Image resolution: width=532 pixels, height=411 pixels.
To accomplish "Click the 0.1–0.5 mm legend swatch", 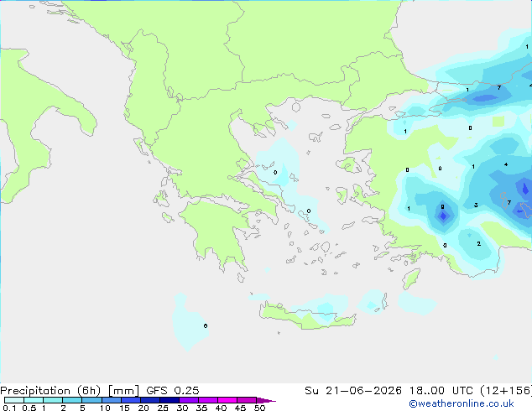I will pyautogui.click(x=14, y=400).
